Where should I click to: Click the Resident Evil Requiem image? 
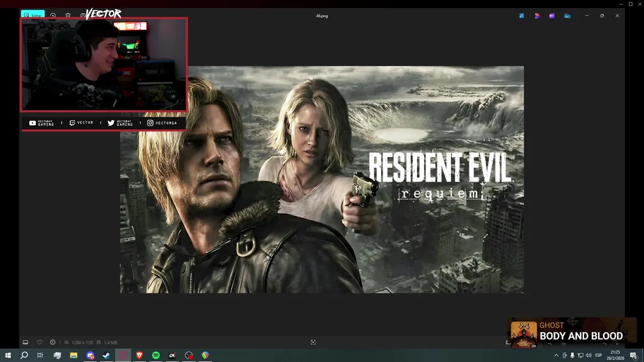pyautogui.click(x=322, y=179)
